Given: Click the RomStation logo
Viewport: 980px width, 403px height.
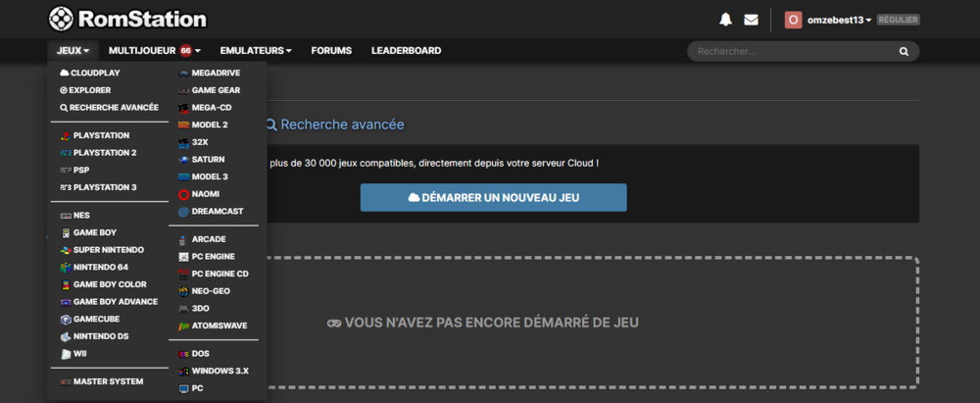Looking at the screenshot, I should pyautogui.click(x=127, y=19).
